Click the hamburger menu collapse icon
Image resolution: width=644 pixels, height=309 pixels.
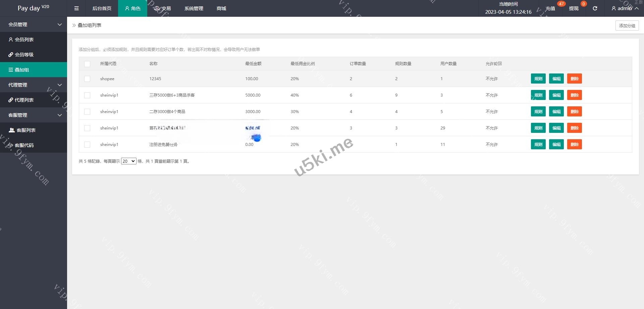(x=76, y=8)
